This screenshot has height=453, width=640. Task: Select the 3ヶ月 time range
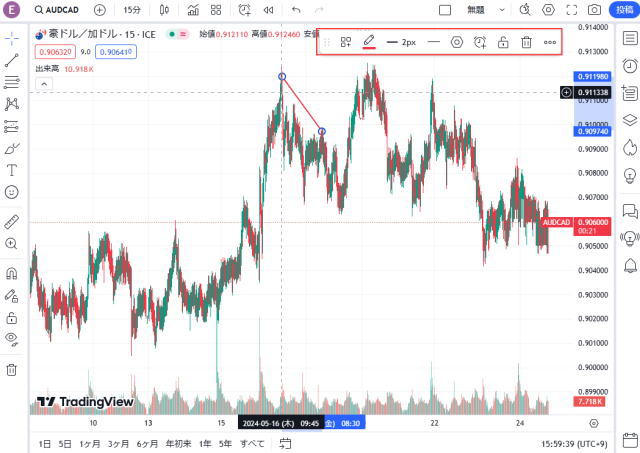click(118, 444)
